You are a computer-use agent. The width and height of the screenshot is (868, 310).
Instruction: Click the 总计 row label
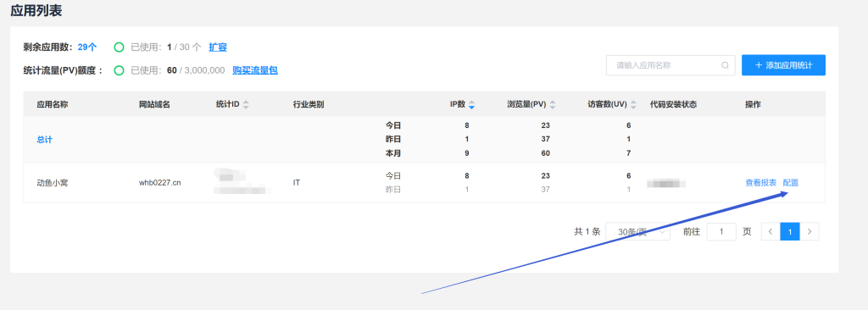pyautogui.click(x=45, y=140)
